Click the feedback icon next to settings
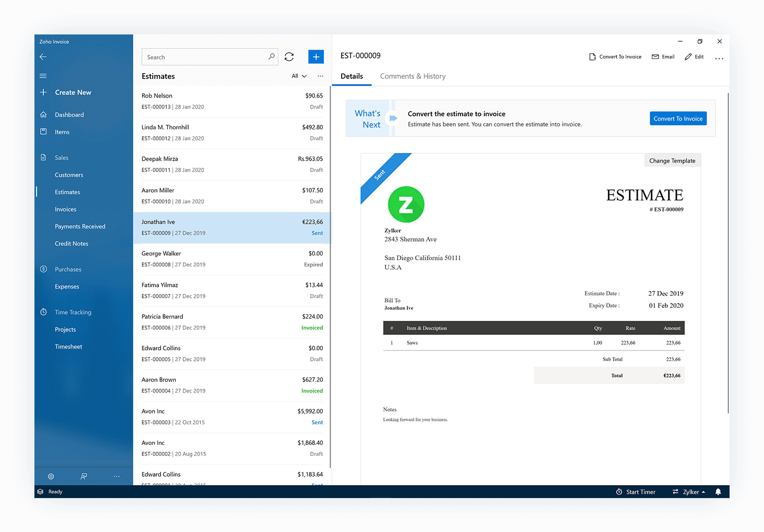The image size is (764, 532). point(83,476)
